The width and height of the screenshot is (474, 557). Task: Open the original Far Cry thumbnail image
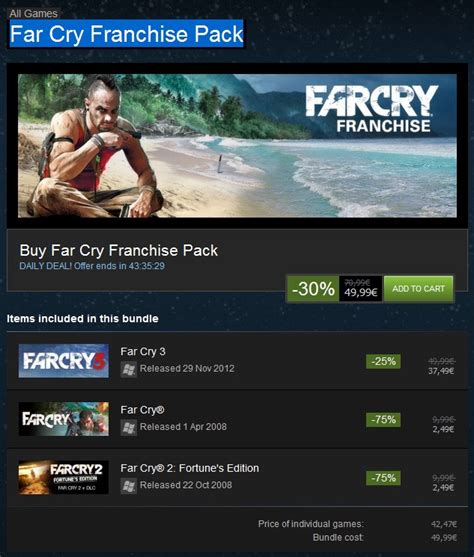tap(64, 419)
